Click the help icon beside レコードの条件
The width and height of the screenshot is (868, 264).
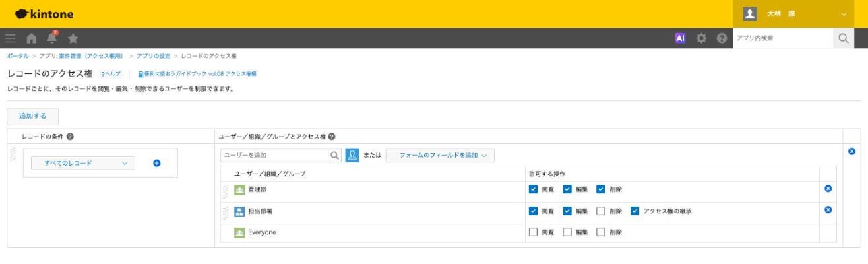[70, 137]
